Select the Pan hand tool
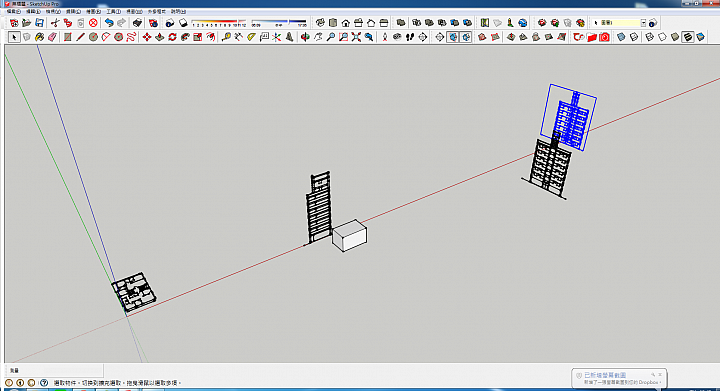720x391 pixels. (x=318, y=37)
